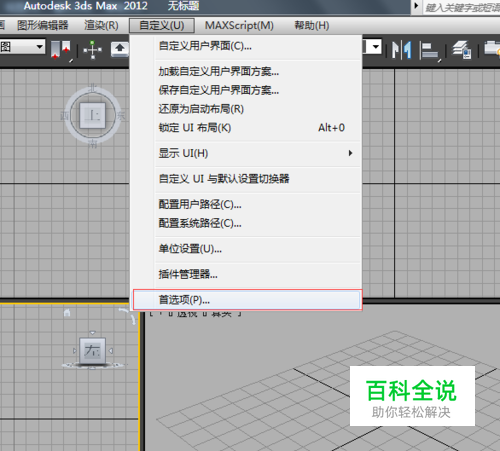Click the toolbar icon with up arrow
This screenshot has height=451, width=500.
pyautogui.click(x=120, y=49)
